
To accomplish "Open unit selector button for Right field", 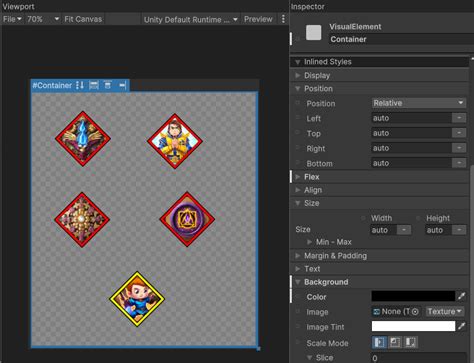I will 459,148.
